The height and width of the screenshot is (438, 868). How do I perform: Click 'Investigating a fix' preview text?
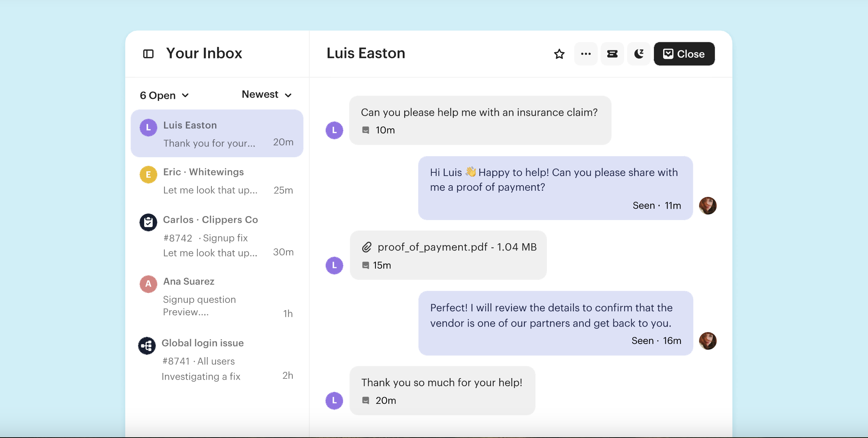click(201, 377)
